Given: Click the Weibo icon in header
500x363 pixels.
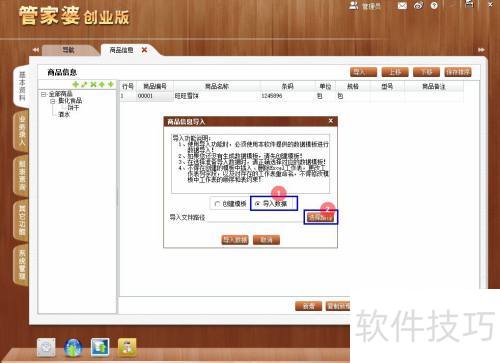Looking at the screenshot, I should [x=418, y=6].
